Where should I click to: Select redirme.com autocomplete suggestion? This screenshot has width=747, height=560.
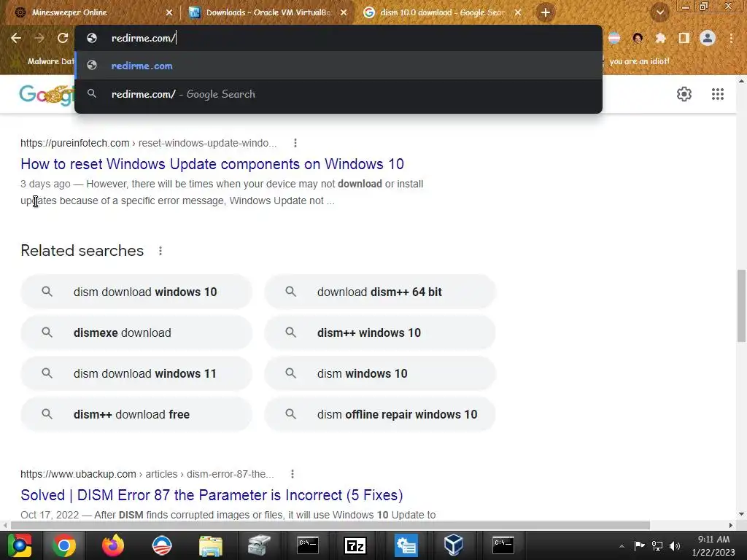338,66
